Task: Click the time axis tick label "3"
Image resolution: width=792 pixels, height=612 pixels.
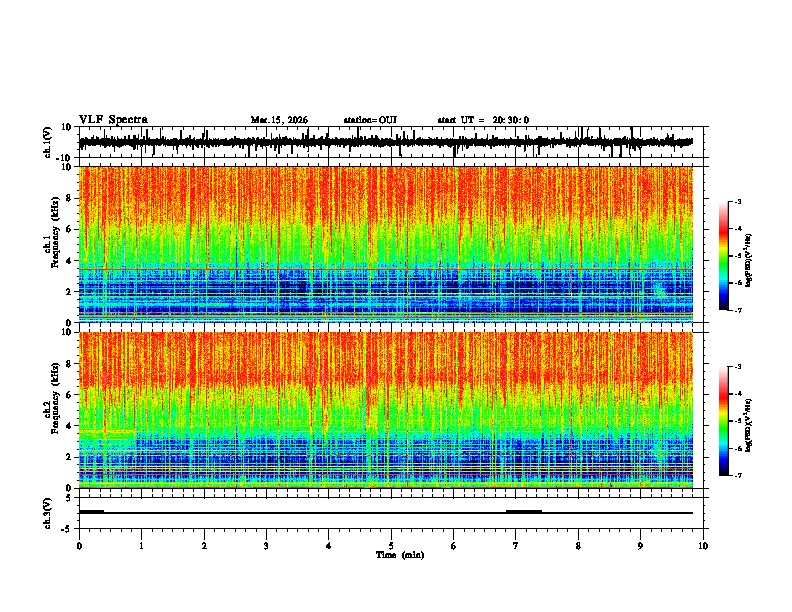Action: coord(266,546)
